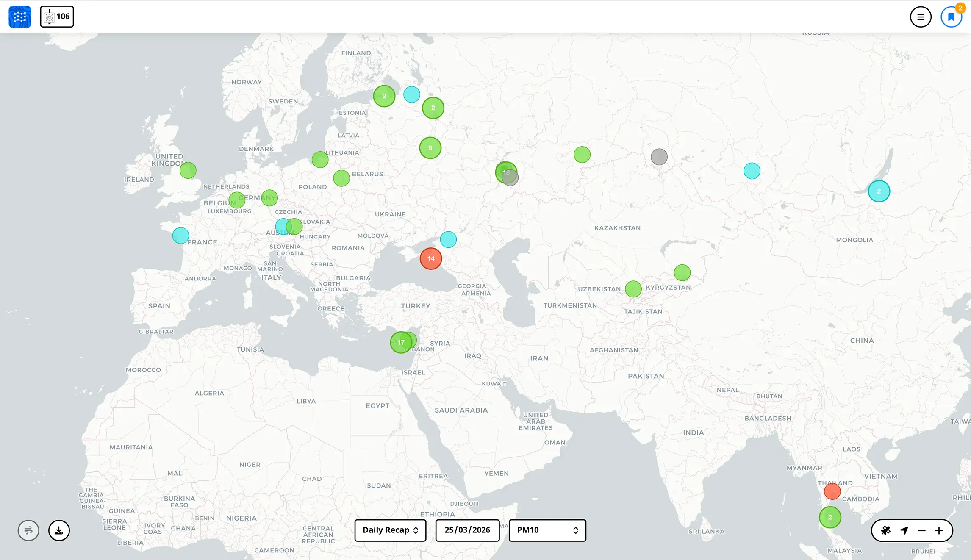Viewport: 971px width, 560px height.
Task: Click green marker next to Slovakia
Action: tap(294, 227)
